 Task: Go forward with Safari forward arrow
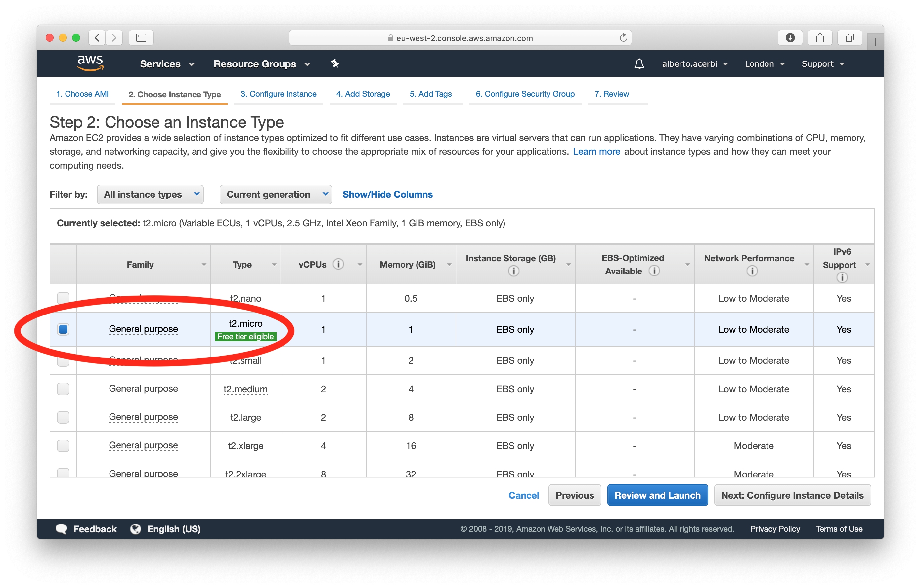click(114, 38)
